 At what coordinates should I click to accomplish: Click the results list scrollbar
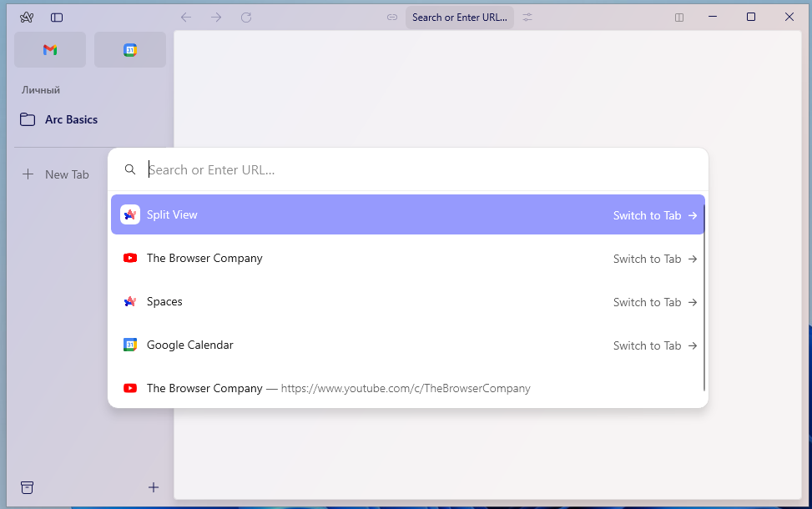coord(704,297)
